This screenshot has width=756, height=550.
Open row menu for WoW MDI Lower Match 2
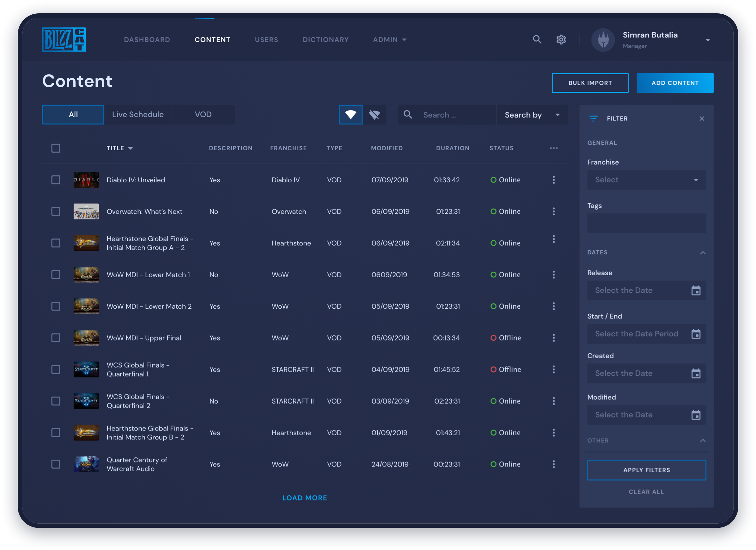[553, 306]
